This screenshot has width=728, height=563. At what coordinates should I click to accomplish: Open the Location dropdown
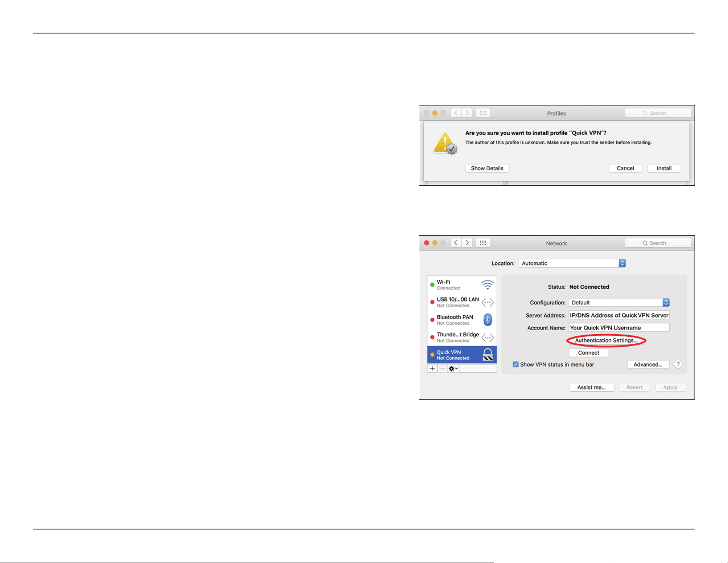coord(572,263)
